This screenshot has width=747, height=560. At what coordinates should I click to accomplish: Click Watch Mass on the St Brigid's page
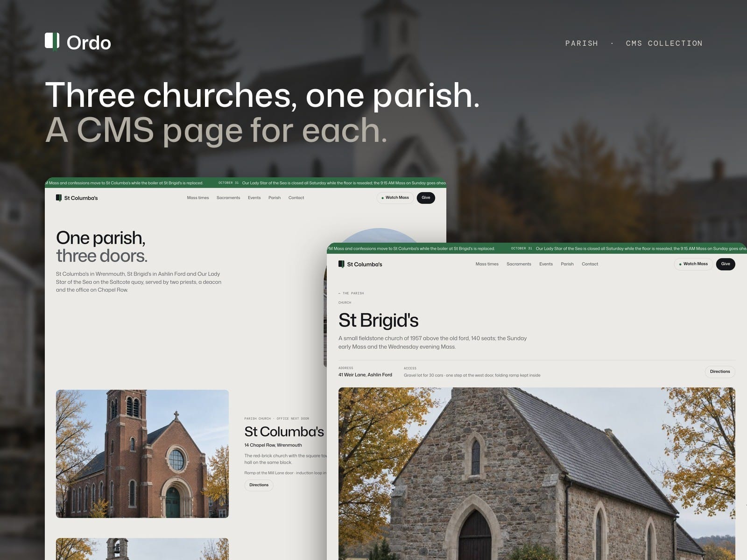point(693,264)
